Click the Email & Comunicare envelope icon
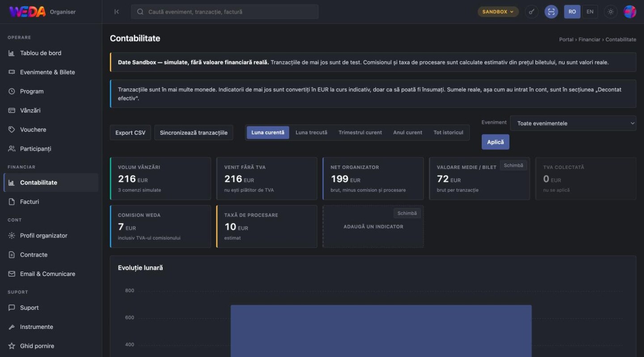Viewport: 644px width, 357px height. 12,274
